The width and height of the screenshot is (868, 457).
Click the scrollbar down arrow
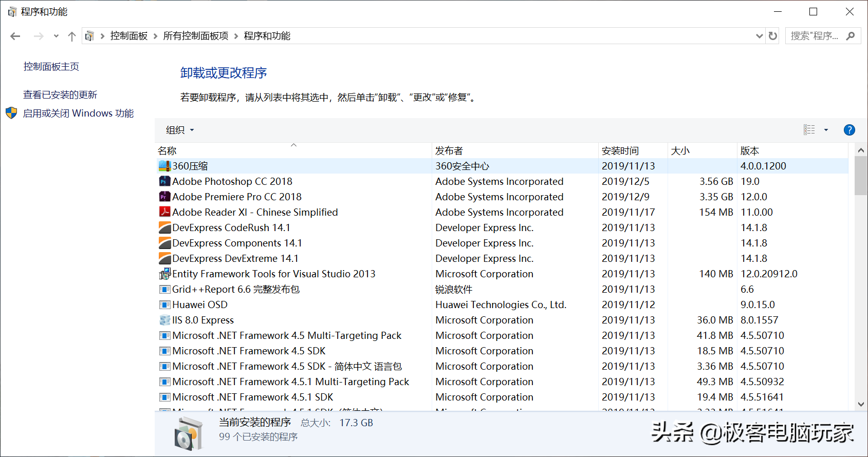tap(861, 404)
